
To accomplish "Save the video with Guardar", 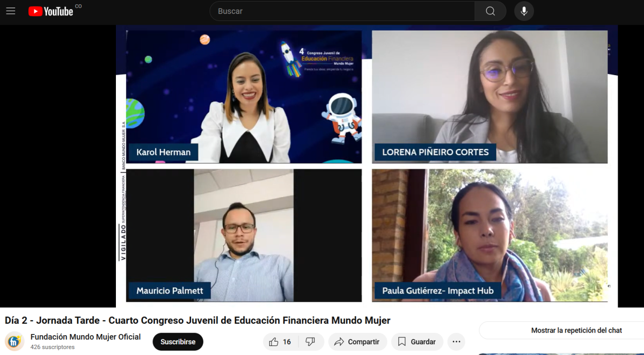I will [416, 342].
